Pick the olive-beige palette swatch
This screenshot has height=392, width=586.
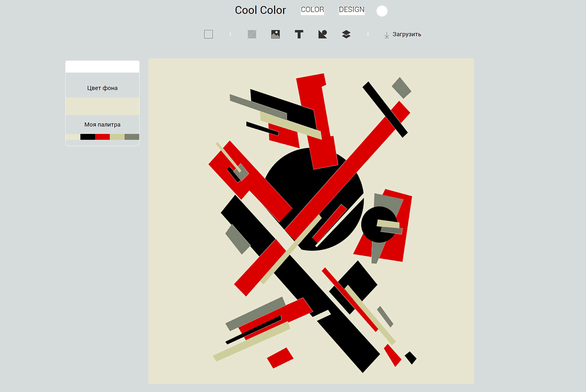click(117, 137)
